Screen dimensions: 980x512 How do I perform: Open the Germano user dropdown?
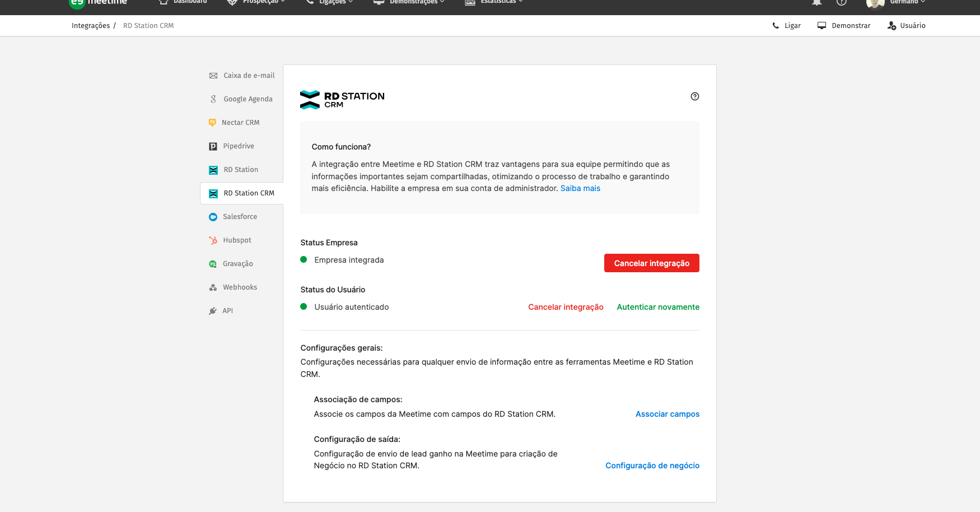click(907, 2)
